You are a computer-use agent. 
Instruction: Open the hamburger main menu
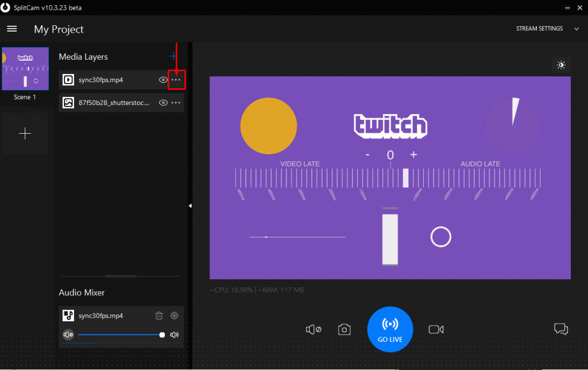click(x=12, y=29)
